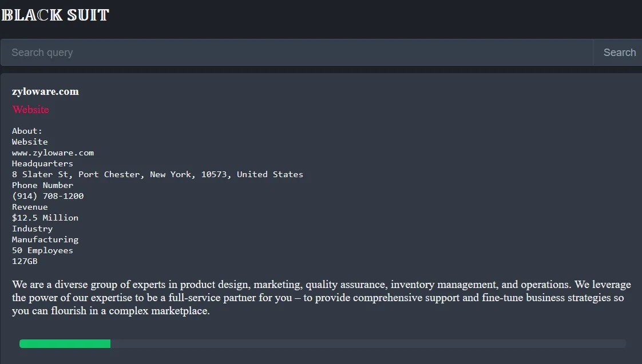The image size is (642, 364).
Task: Click the Manufacturing industry value
Action: (45, 239)
